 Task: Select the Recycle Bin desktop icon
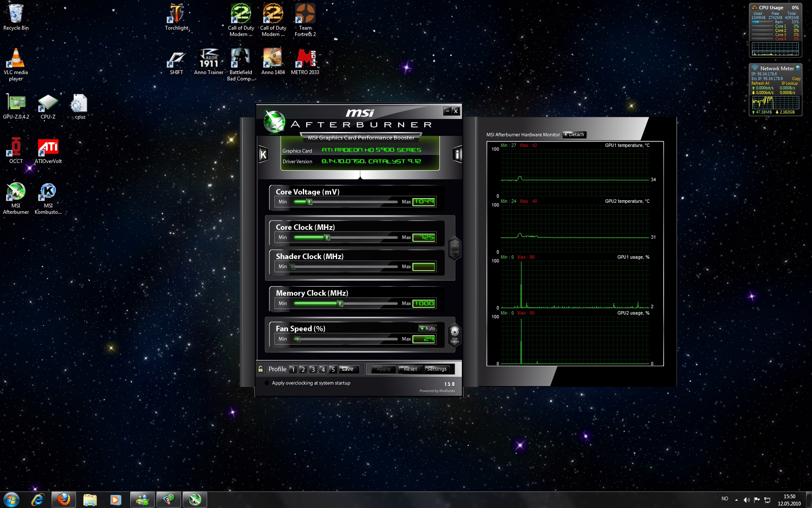(x=16, y=17)
